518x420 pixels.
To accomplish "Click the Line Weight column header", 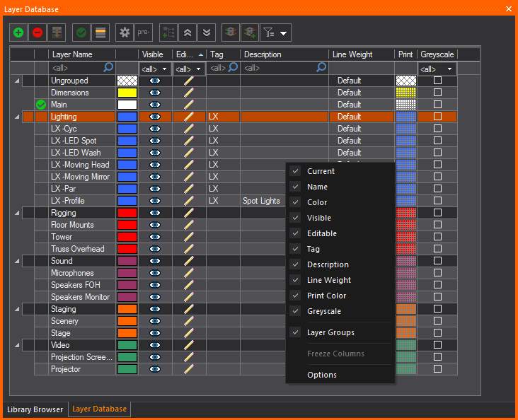I will click(361, 54).
